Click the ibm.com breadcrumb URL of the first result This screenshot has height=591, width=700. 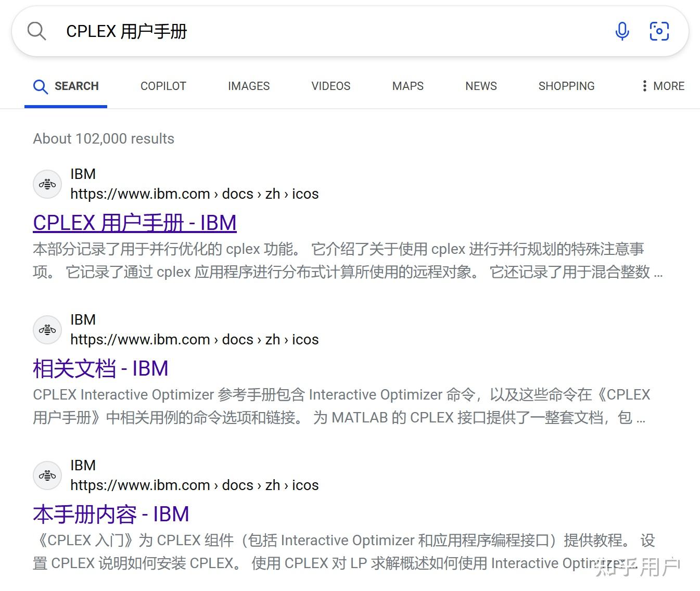pyautogui.click(x=195, y=194)
